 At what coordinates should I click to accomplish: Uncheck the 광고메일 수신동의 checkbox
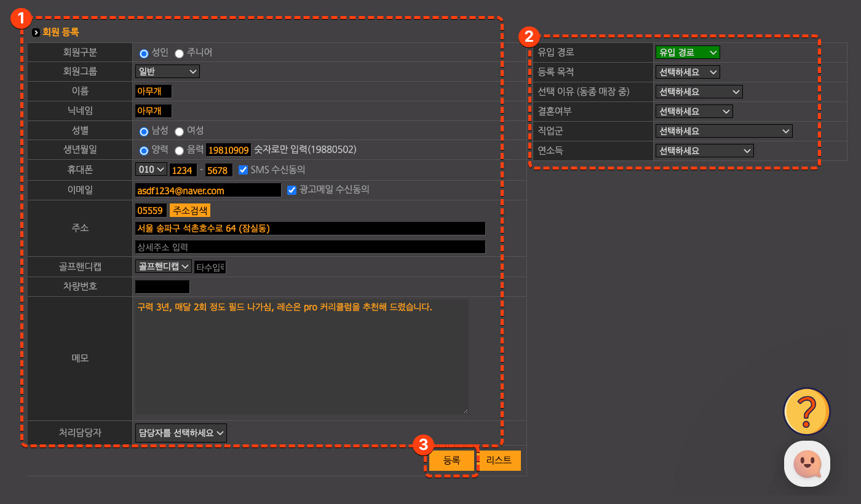tap(292, 191)
